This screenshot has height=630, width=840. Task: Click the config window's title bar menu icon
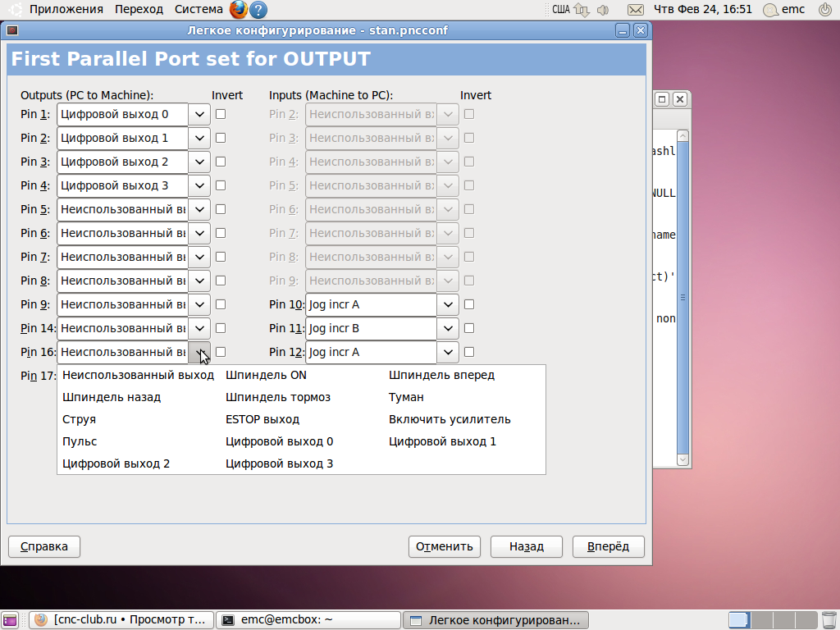point(11,30)
